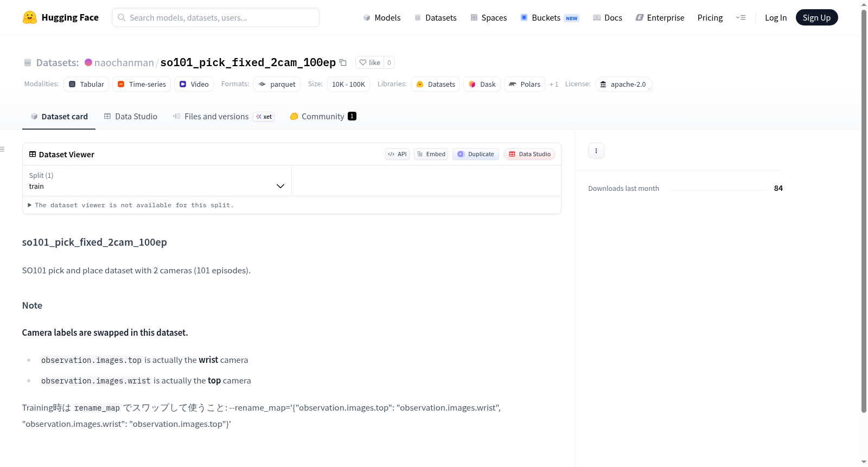Click the 'Downloads last month' label

(624, 188)
